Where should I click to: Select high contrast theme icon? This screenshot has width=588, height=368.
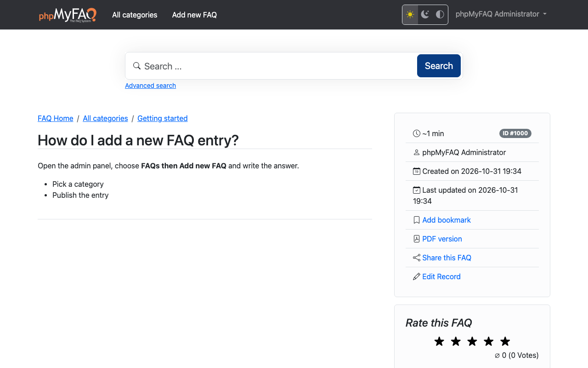(440, 15)
